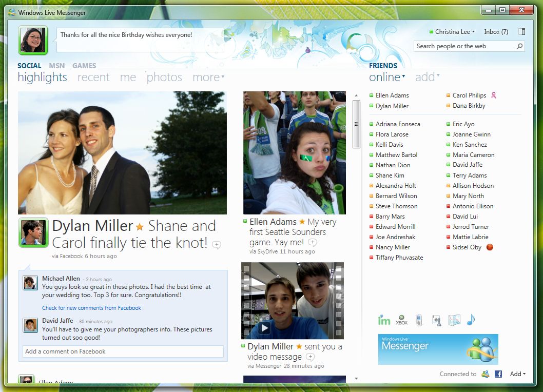Select the MSN tab
Viewport: 543px width, 392px height.
tap(57, 66)
